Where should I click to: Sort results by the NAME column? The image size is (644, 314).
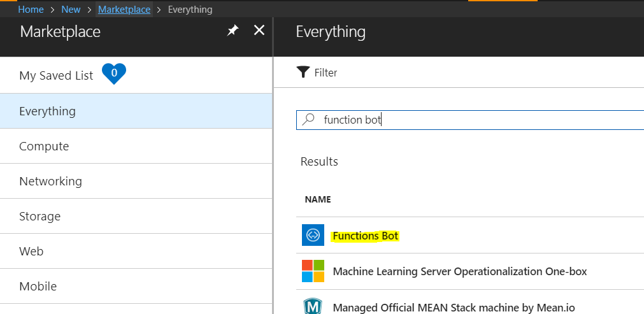point(318,199)
